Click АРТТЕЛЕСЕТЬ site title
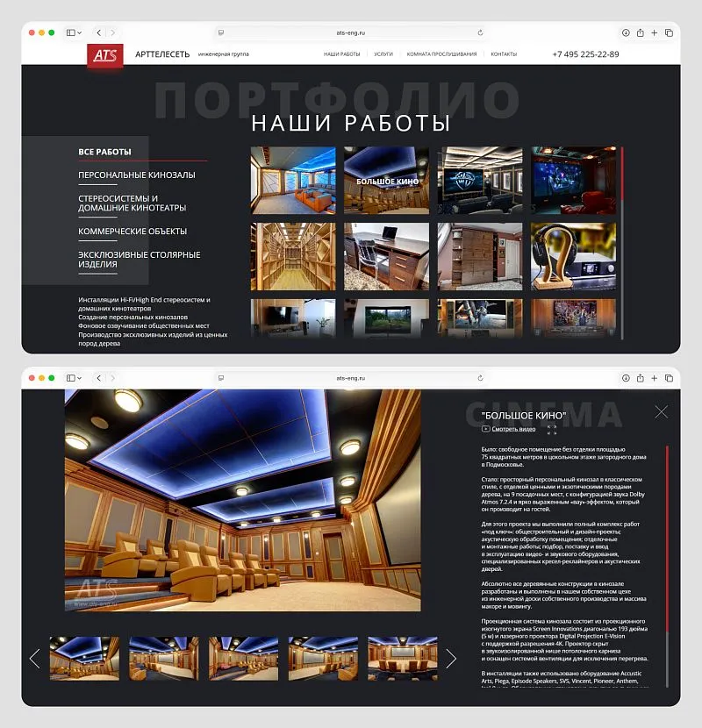The image size is (702, 728). coord(162,54)
